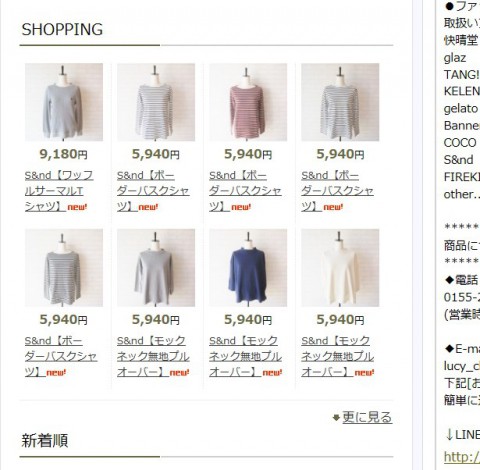Open the red striped Basque shirt thumbnail
This screenshot has height=470, width=480.
click(248, 102)
